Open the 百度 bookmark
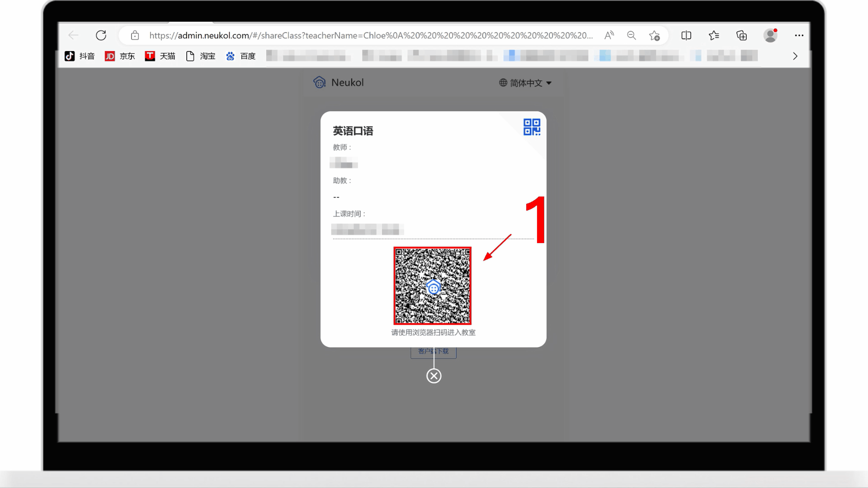Image resolution: width=868 pixels, height=488 pixels. pos(241,56)
